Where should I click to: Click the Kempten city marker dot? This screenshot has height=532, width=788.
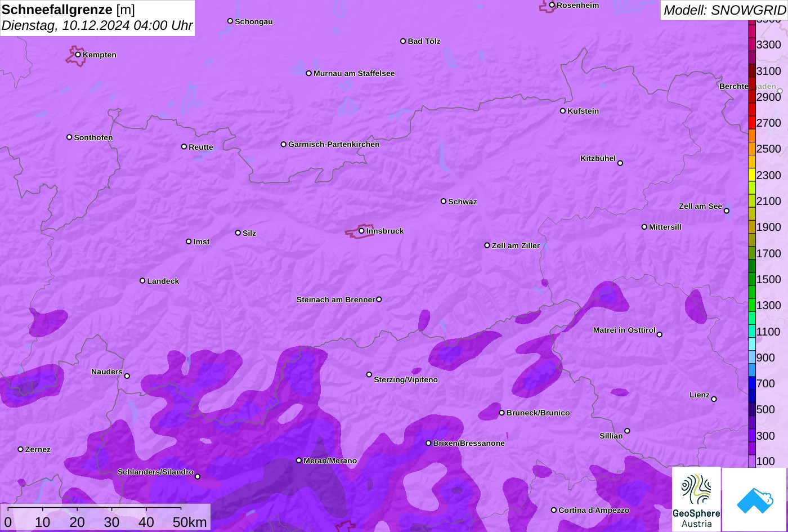(x=78, y=55)
